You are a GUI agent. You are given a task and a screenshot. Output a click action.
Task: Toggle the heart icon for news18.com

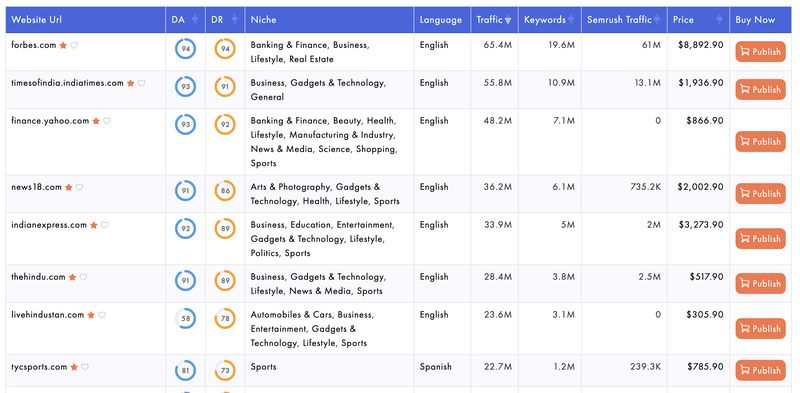(79, 187)
